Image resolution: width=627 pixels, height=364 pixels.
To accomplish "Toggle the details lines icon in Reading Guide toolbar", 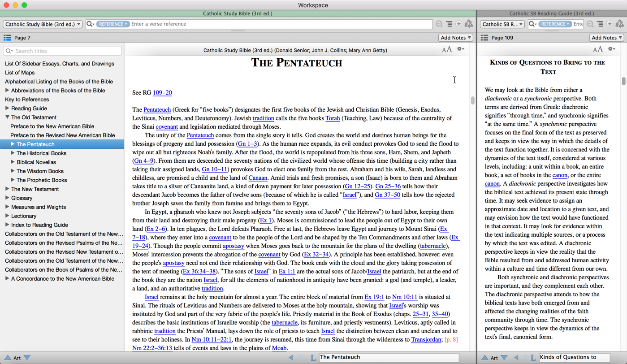I will pyautogui.click(x=600, y=24).
